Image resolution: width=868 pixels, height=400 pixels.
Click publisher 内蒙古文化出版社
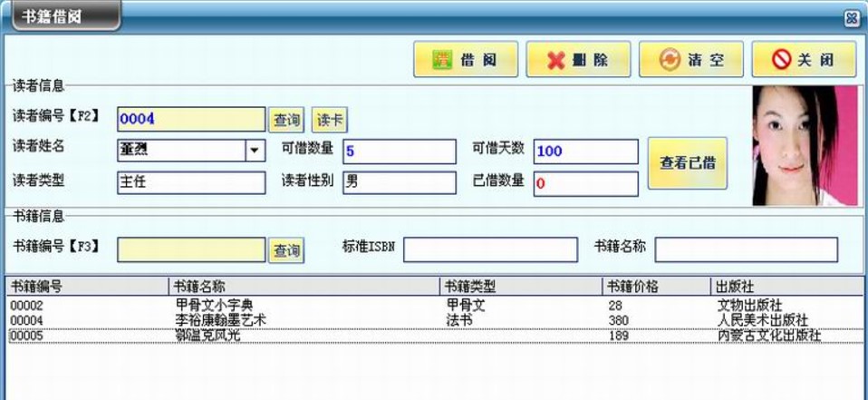click(769, 336)
